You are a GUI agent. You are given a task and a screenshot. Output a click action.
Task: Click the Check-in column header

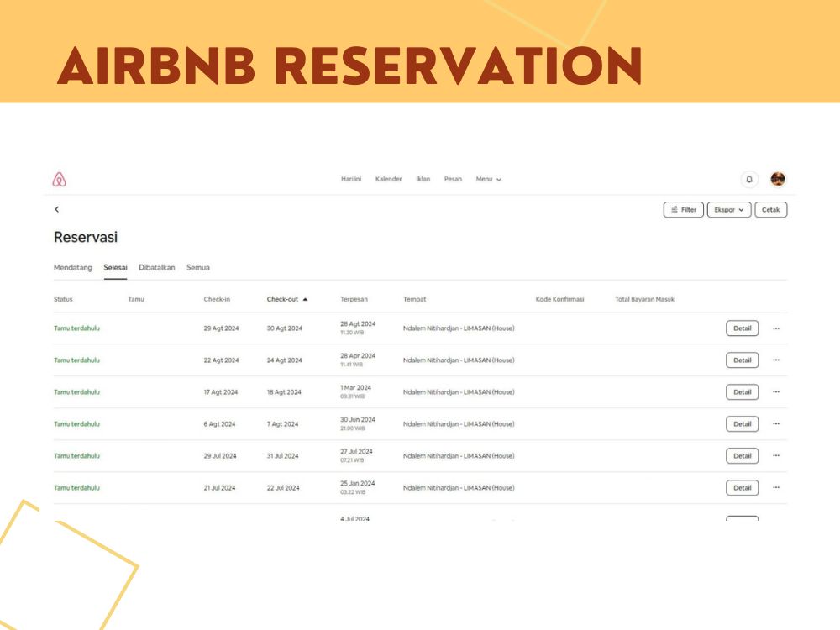(217, 300)
